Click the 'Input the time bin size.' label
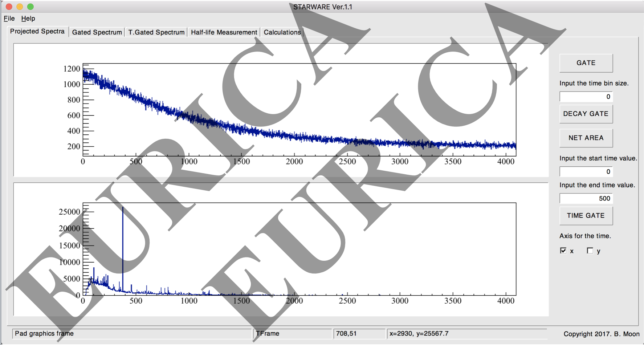Image resolution: width=644 pixels, height=345 pixels. (594, 83)
